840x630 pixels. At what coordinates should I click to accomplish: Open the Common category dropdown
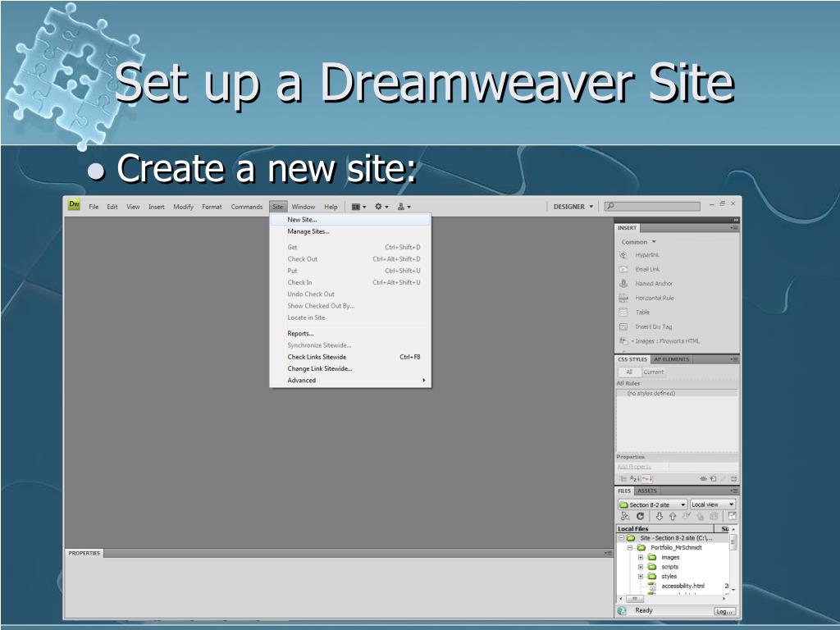point(638,242)
